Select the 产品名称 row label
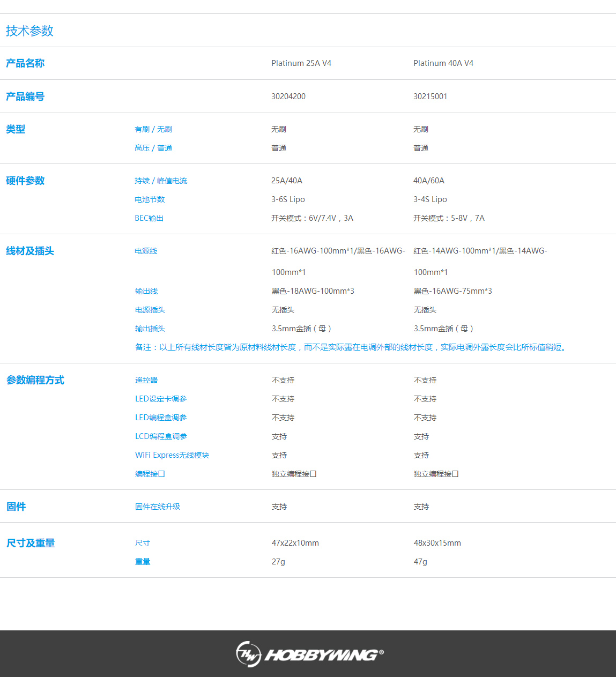Screen dimensions: 616x677 click(25, 63)
